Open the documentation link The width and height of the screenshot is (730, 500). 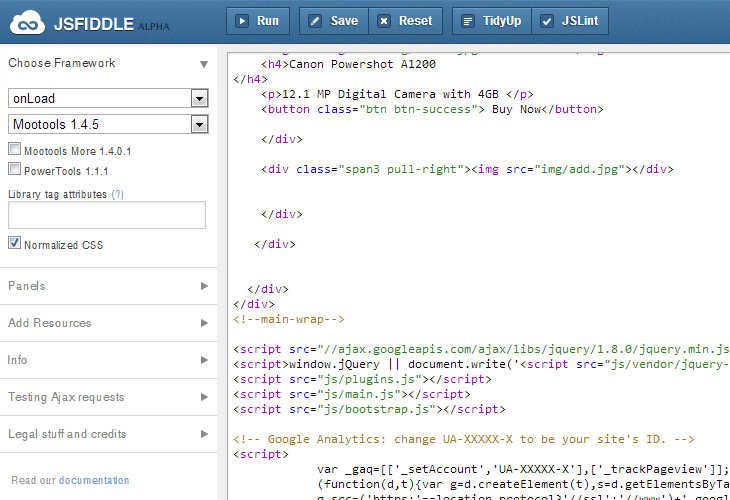[94, 480]
